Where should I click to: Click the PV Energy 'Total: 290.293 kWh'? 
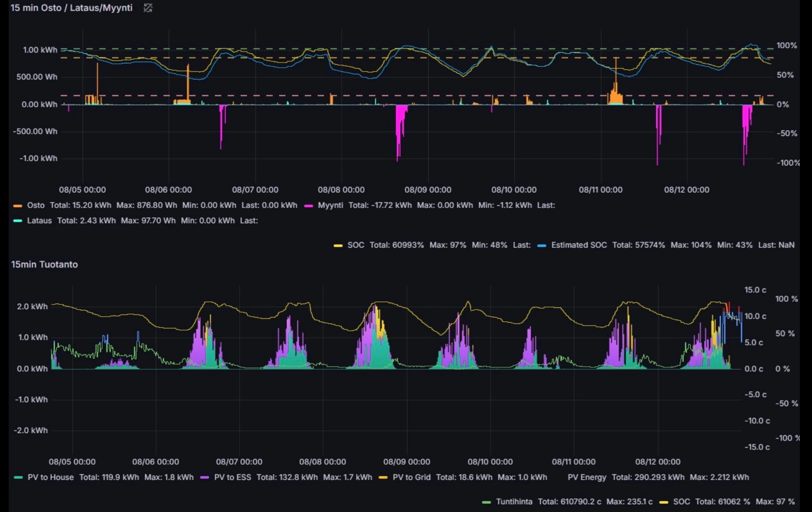(x=648, y=477)
